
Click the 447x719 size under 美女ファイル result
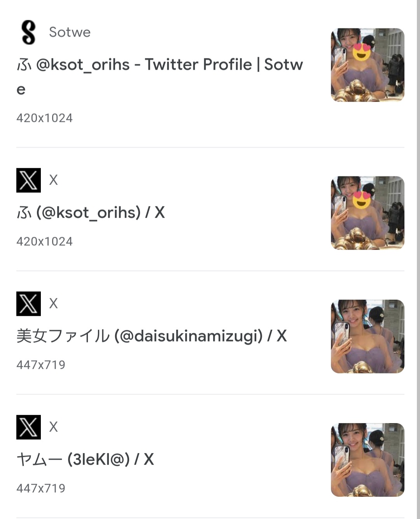click(41, 365)
